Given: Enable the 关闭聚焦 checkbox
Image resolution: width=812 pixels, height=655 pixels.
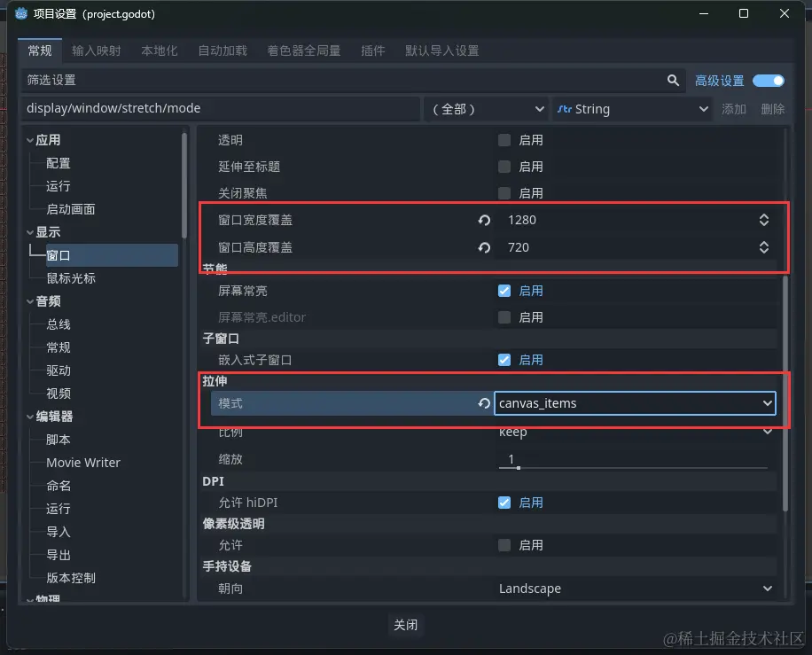Looking at the screenshot, I should [x=504, y=193].
